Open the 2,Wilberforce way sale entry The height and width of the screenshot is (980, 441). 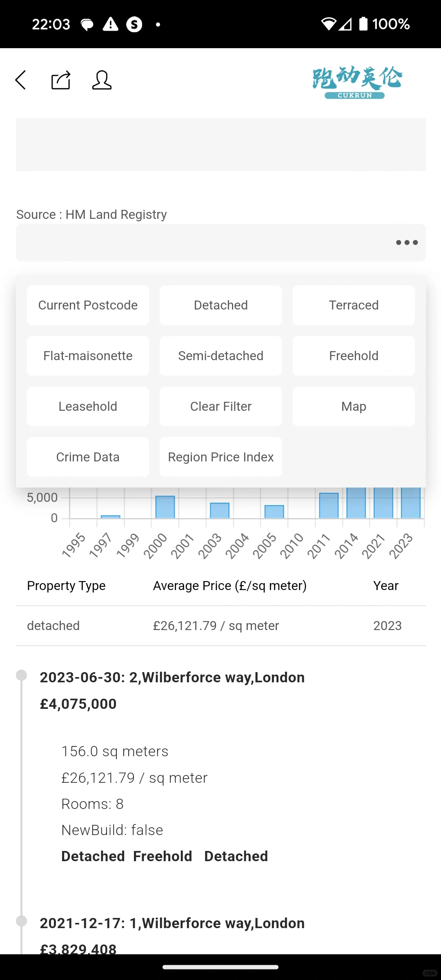click(x=172, y=678)
